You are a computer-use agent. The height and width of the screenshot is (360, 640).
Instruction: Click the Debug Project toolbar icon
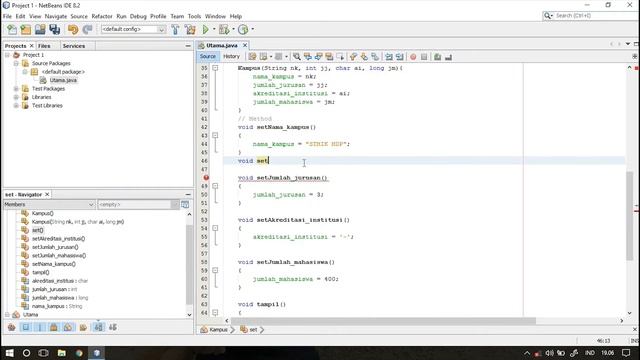[224, 29]
